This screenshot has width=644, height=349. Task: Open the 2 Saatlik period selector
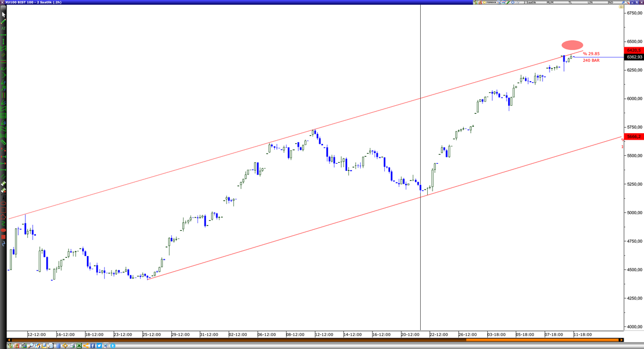pyautogui.click(x=530, y=3)
